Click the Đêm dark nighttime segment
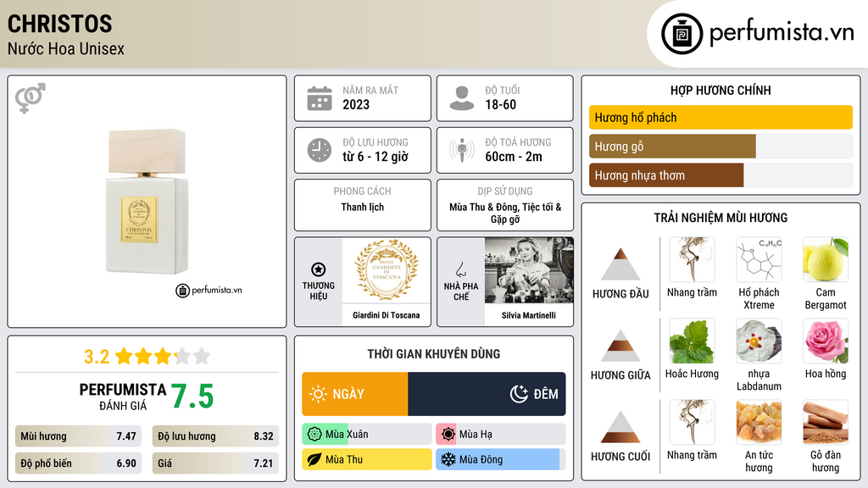This screenshot has height=488, width=868. pos(487,394)
